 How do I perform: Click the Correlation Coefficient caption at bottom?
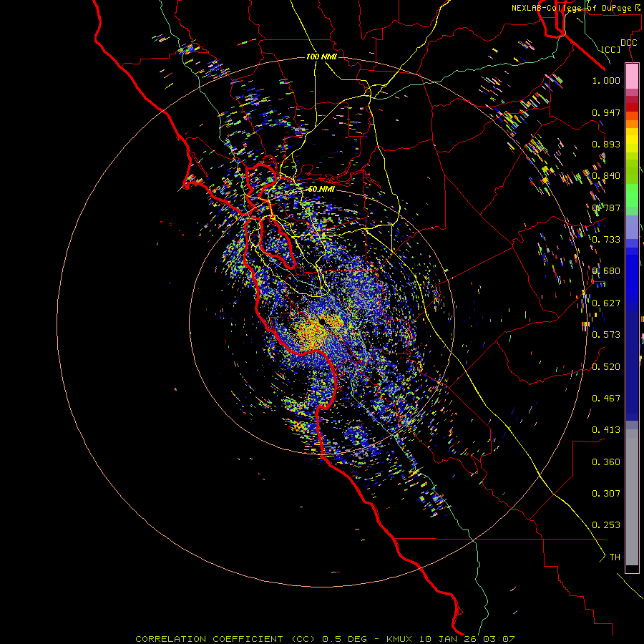coord(325,639)
